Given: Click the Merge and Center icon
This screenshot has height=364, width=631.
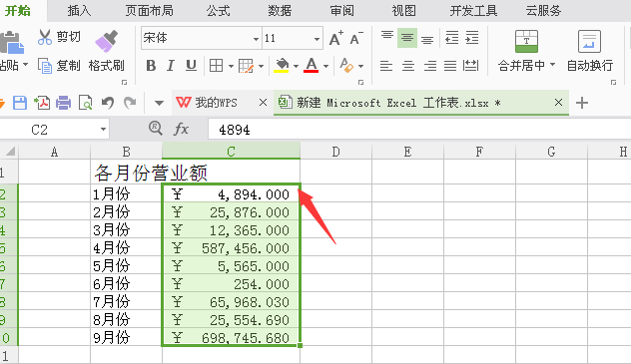Looking at the screenshot, I should tap(526, 41).
